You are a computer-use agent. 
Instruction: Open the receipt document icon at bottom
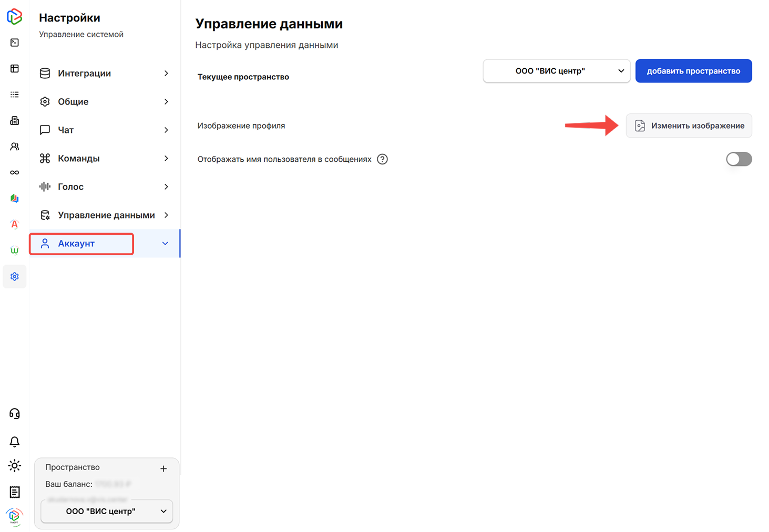pyautogui.click(x=14, y=492)
